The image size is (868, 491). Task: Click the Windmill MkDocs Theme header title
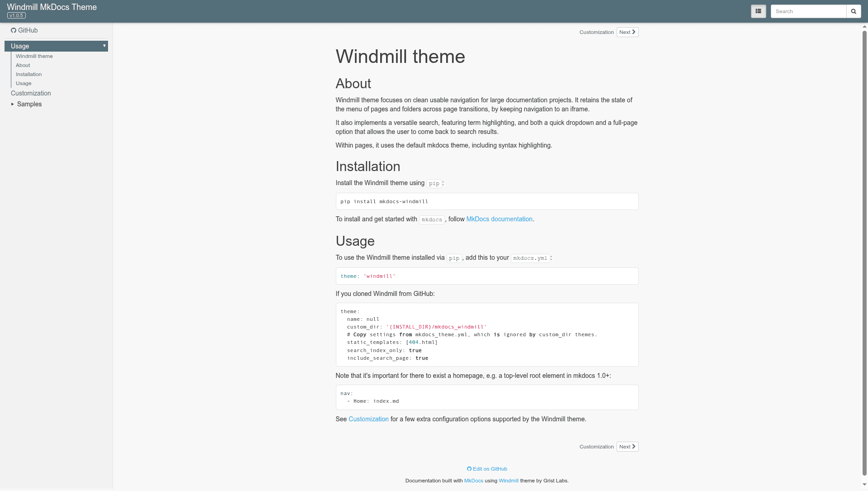pos(52,7)
